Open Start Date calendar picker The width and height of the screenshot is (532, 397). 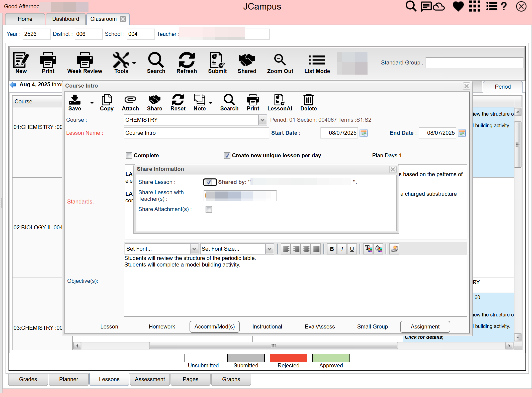(x=364, y=133)
